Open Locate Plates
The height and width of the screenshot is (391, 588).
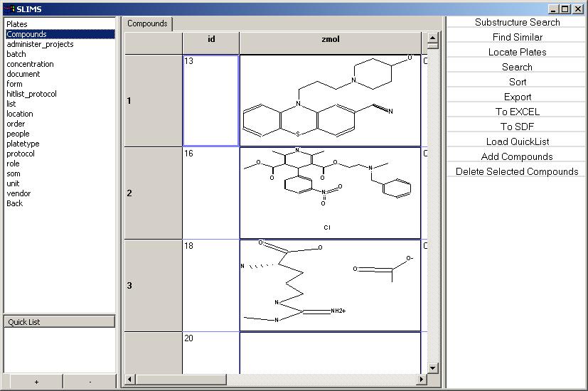click(517, 52)
